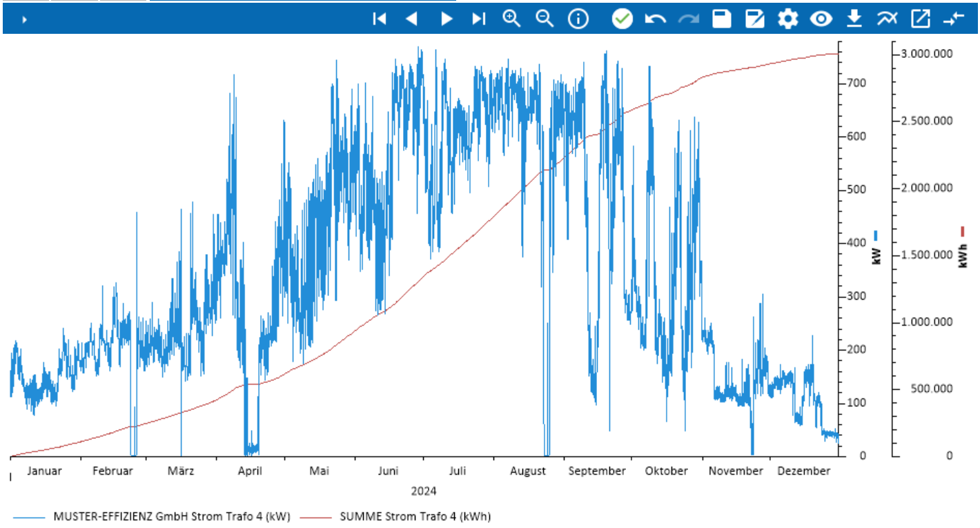
Task: Confirm changes with the green checkmark
Action: (x=620, y=19)
